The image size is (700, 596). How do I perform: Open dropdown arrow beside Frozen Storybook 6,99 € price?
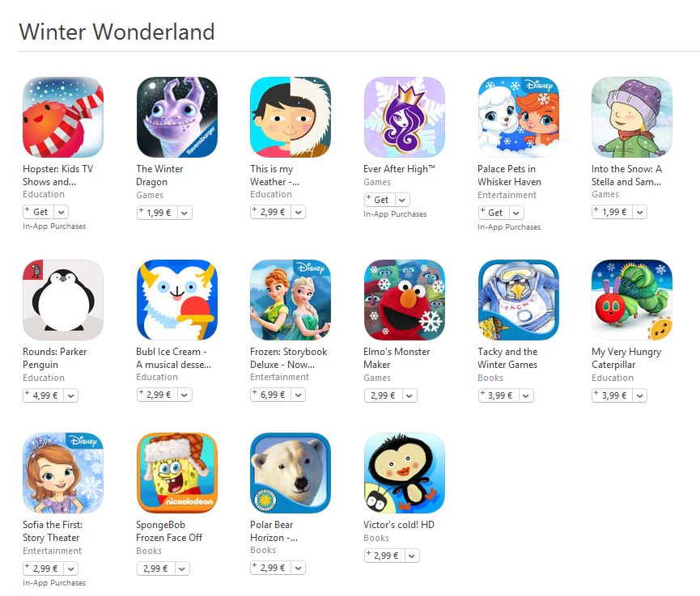click(x=299, y=395)
